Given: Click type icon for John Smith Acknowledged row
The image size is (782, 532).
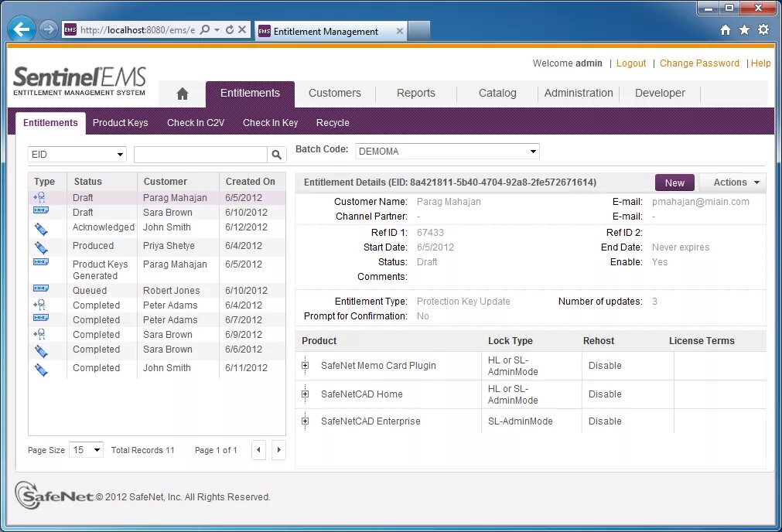Looking at the screenshot, I should [40, 229].
